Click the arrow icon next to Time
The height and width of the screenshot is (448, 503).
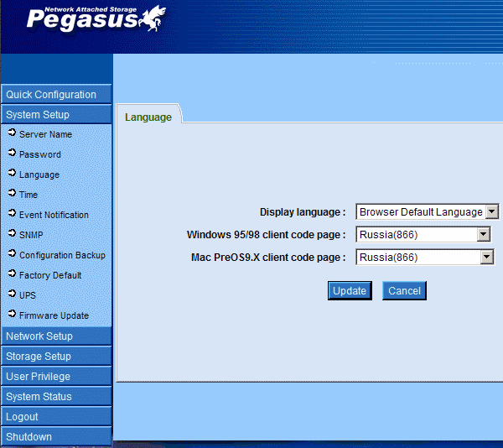pyautogui.click(x=12, y=194)
